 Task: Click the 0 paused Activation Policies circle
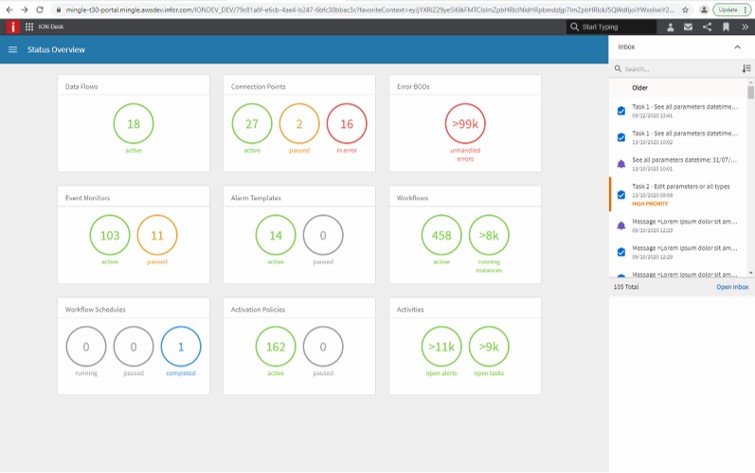pyautogui.click(x=323, y=346)
